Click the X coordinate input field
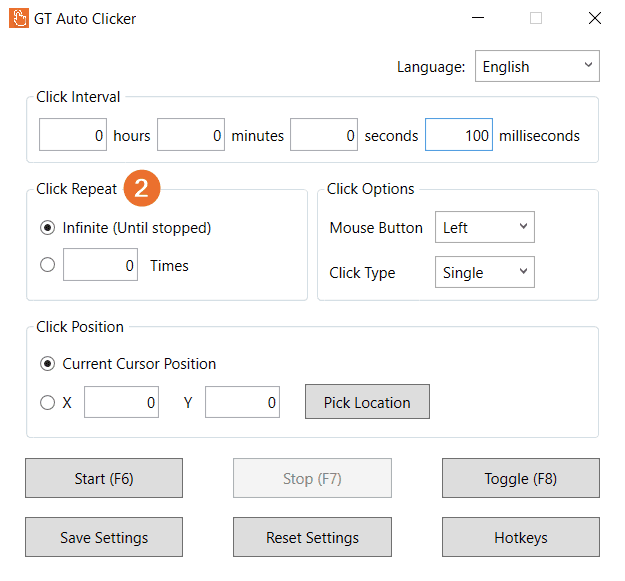625x581 pixels. click(x=122, y=402)
